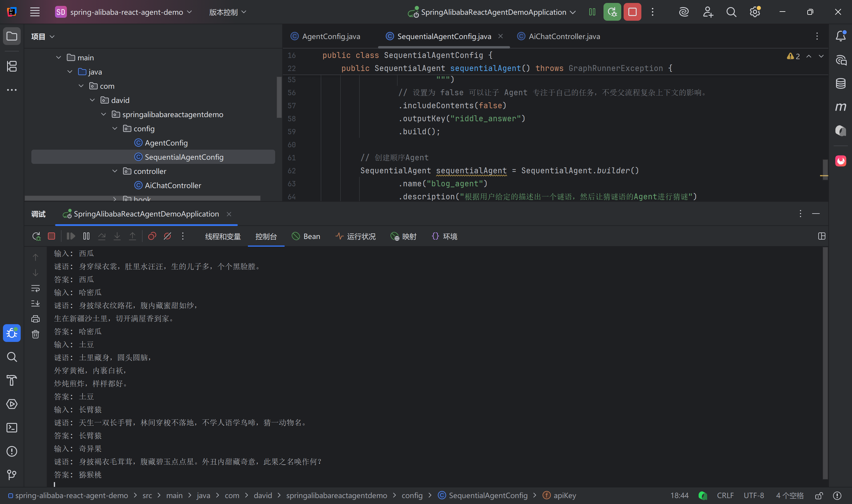This screenshot has height=504, width=852.
Task: Collapse the springalibabareactagentdemo package
Action: point(104,114)
